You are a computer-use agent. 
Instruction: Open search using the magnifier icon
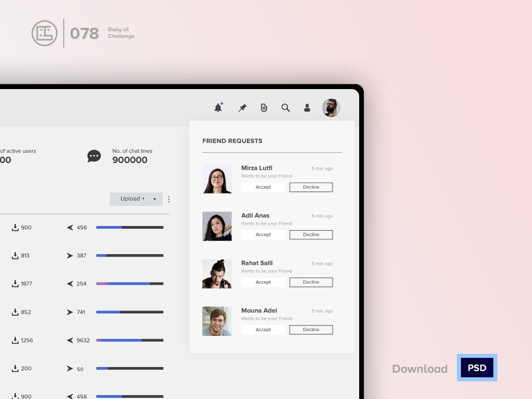(285, 107)
